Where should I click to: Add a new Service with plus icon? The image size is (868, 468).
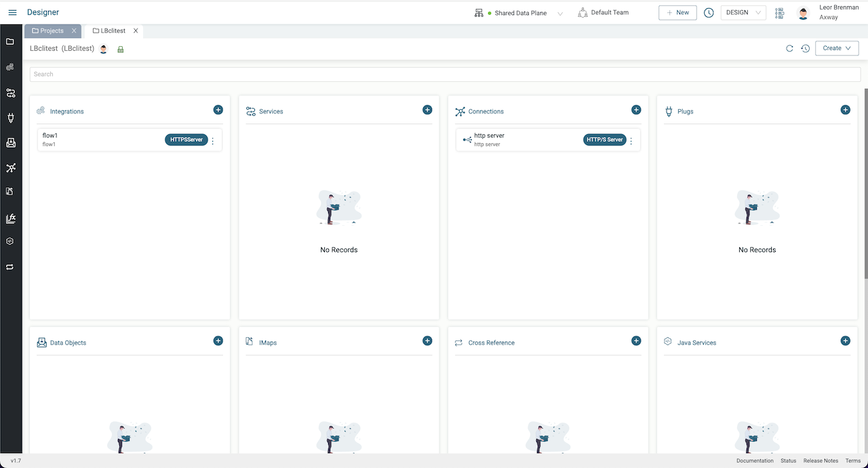pyautogui.click(x=427, y=110)
